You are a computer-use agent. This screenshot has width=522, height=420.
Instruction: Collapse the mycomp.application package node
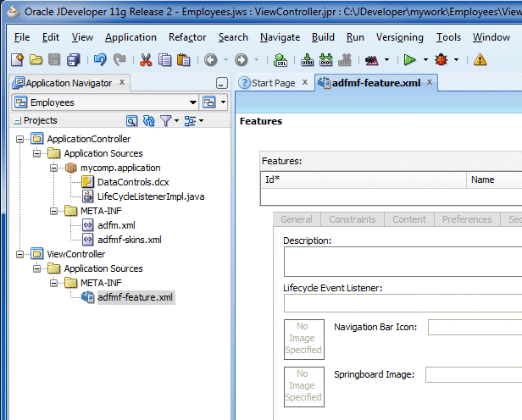pyautogui.click(x=53, y=168)
